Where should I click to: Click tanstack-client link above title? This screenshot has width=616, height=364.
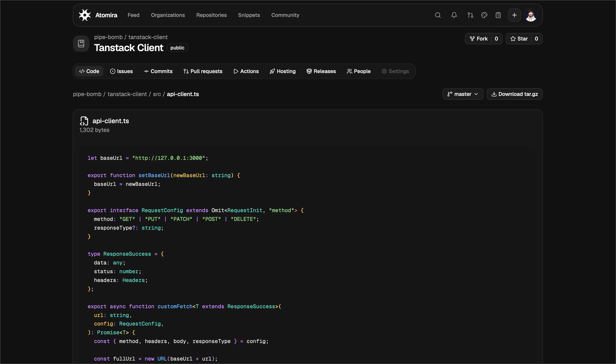148,37
